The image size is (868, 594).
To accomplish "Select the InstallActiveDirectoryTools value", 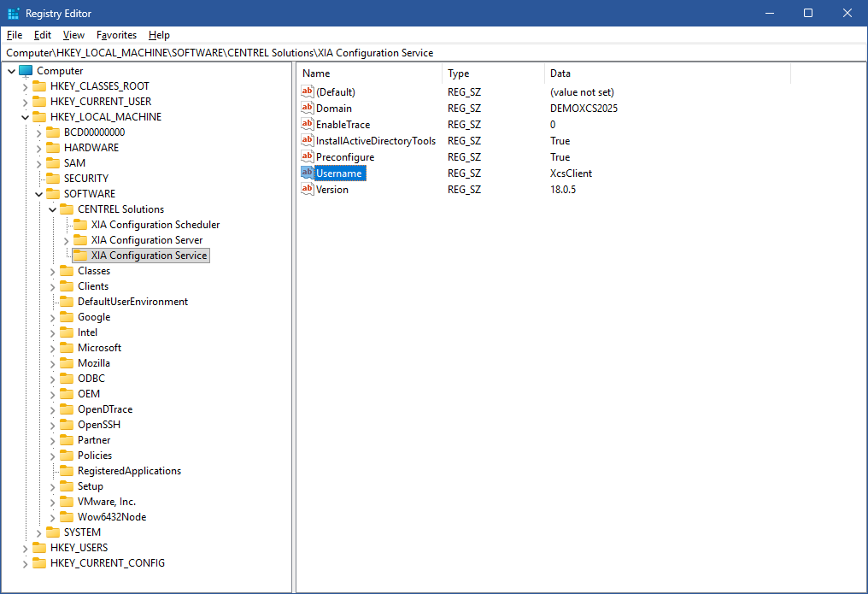I will pyautogui.click(x=375, y=141).
